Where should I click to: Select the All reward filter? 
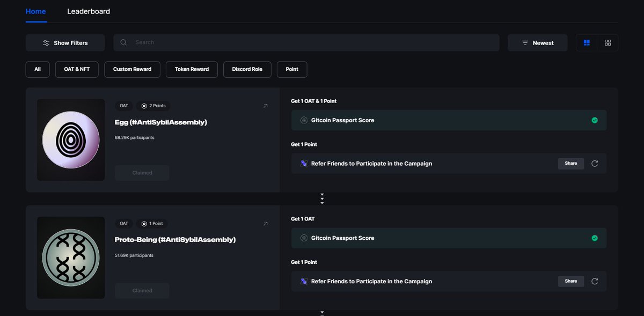click(38, 69)
